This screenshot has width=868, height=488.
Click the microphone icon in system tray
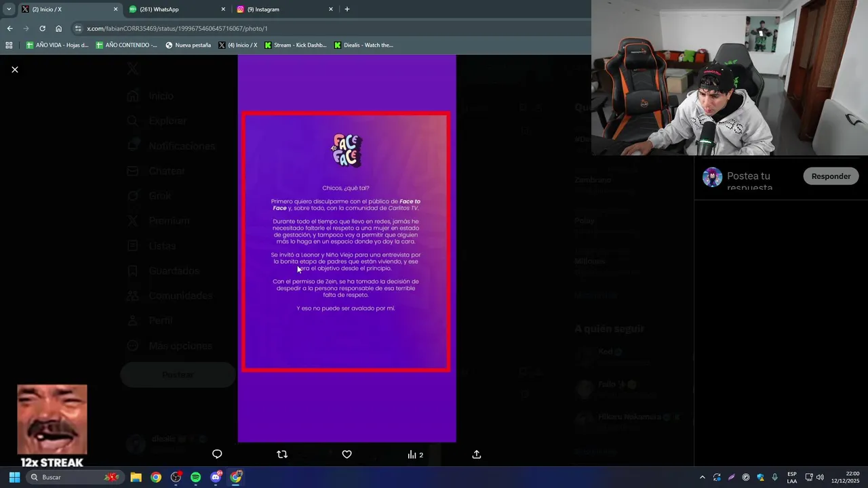(774, 477)
